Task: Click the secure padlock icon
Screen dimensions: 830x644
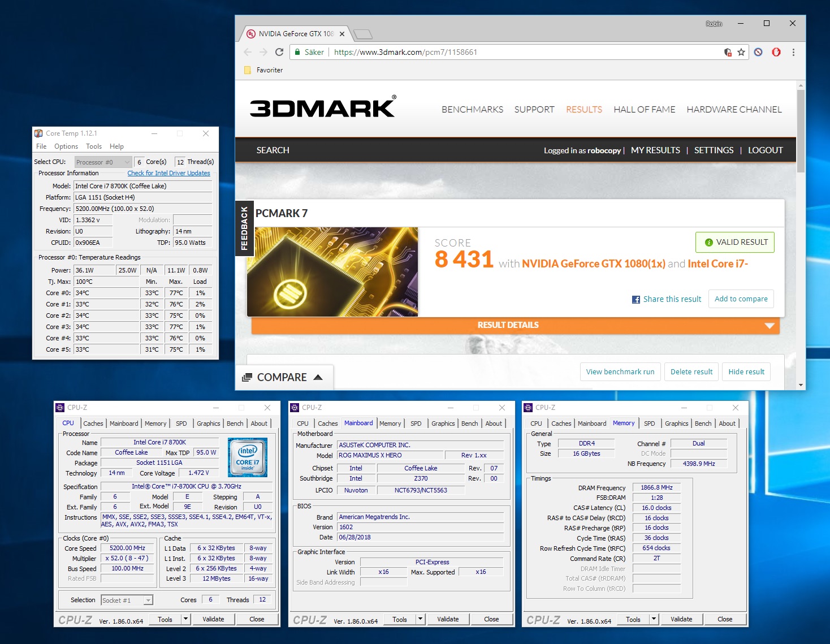Action: coord(297,52)
